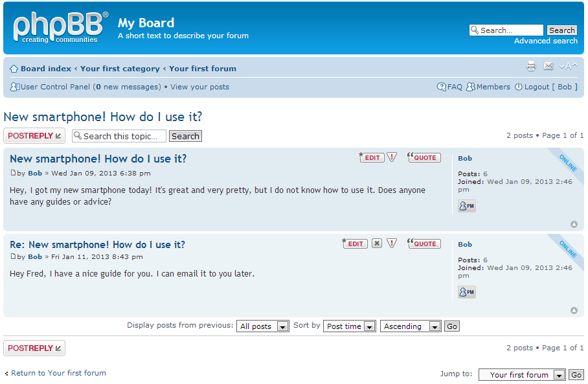Delete the reply post with X icon
Viewport: 588px width, 384px height.
(x=377, y=243)
